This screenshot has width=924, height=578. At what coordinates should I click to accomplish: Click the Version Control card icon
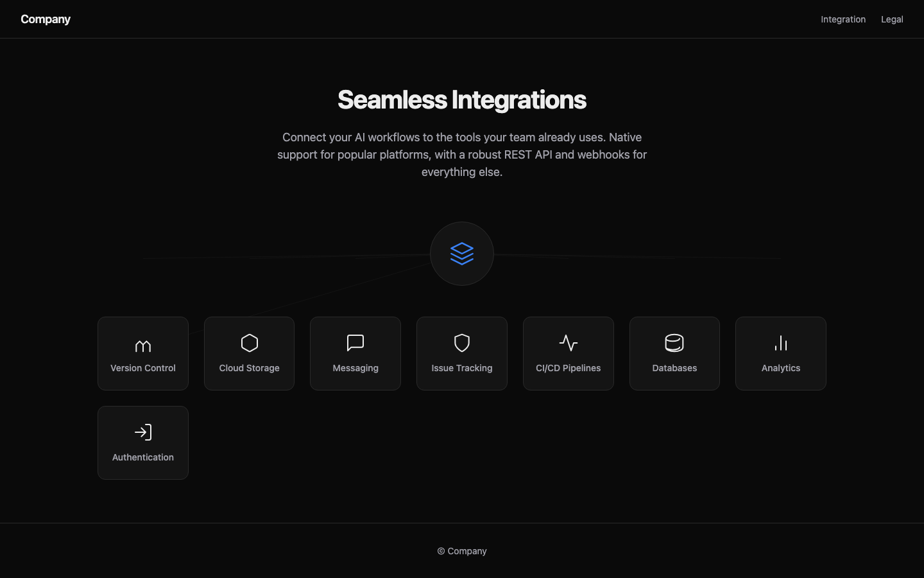pos(143,346)
